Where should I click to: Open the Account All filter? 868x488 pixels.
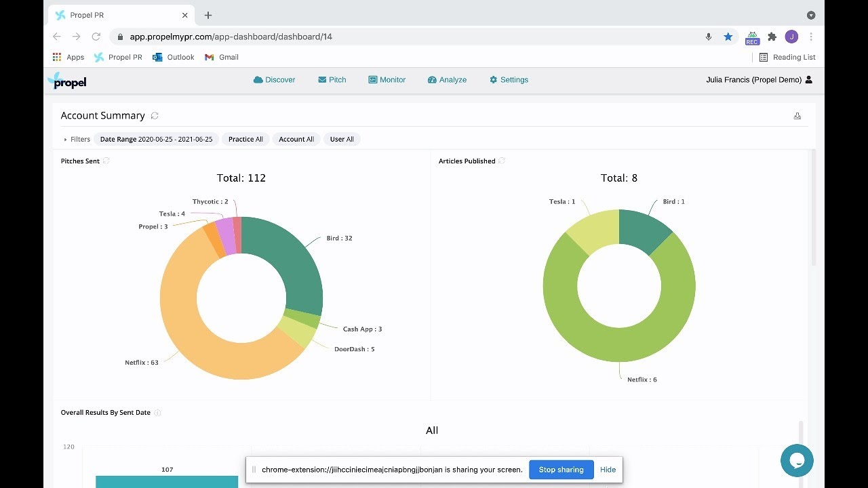click(x=296, y=139)
